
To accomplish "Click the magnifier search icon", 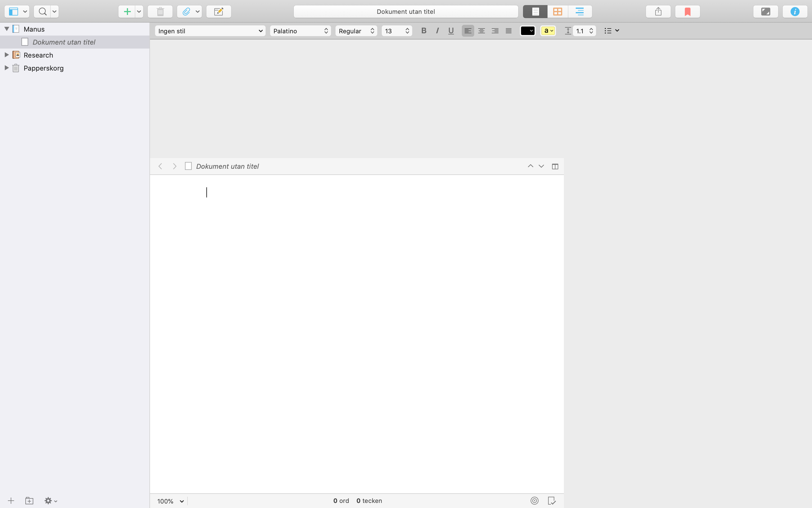I will point(42,11).
